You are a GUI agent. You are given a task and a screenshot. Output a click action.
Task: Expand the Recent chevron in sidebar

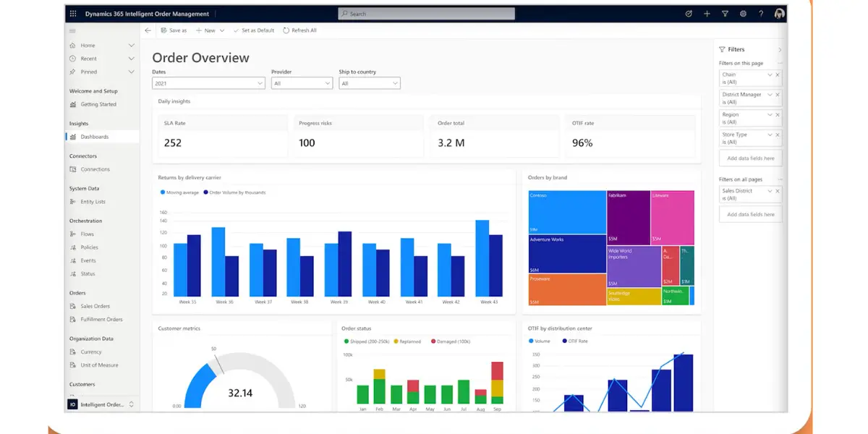click(x=132, y=59)
